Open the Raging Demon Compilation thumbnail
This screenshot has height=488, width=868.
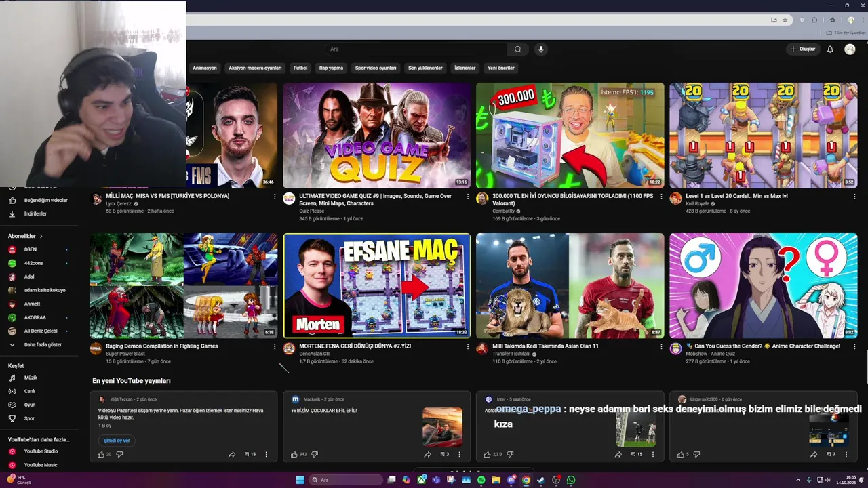pyautogui.click(x=184, y=285)
